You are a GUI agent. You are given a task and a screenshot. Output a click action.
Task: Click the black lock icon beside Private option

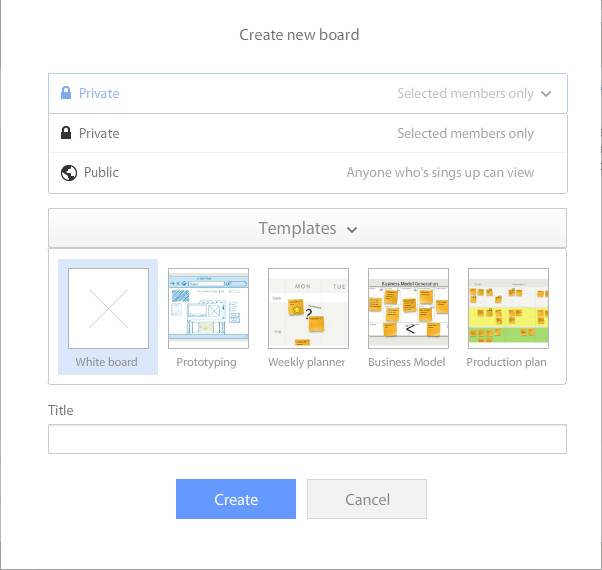pos(66,133)
